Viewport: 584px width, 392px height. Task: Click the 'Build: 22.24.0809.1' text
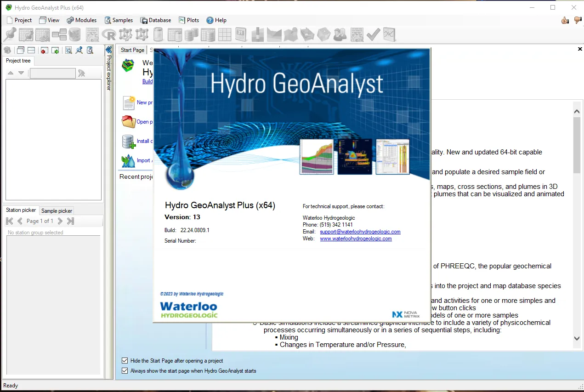pos(187,230)
